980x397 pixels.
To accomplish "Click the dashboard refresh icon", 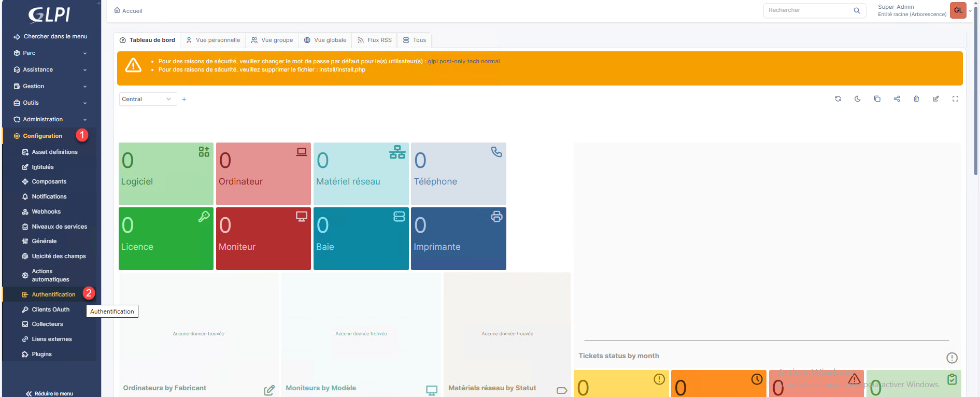I will (x=837, y=99).
